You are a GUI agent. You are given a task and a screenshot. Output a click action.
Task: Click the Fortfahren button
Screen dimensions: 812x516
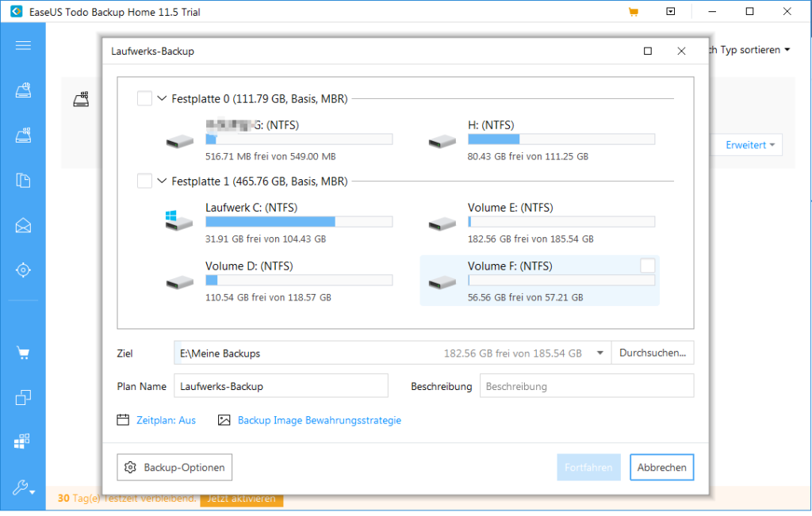589,468
